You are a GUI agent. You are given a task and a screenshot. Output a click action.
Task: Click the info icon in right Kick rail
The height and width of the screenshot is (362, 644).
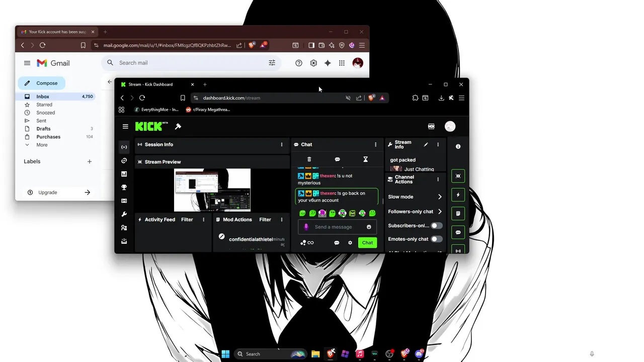458,147
